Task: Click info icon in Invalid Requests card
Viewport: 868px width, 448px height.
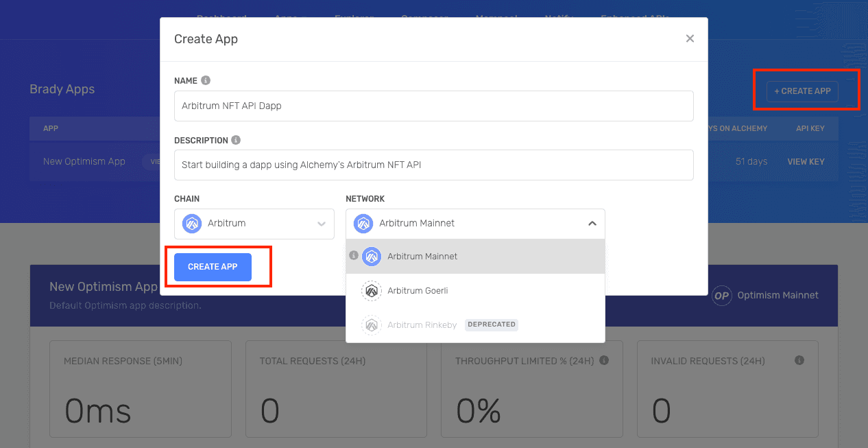Action: pyautogui.click(x=799, y=360)
